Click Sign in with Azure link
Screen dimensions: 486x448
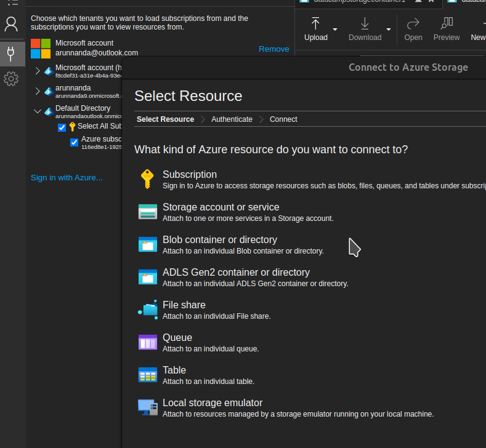pos(67,178)
